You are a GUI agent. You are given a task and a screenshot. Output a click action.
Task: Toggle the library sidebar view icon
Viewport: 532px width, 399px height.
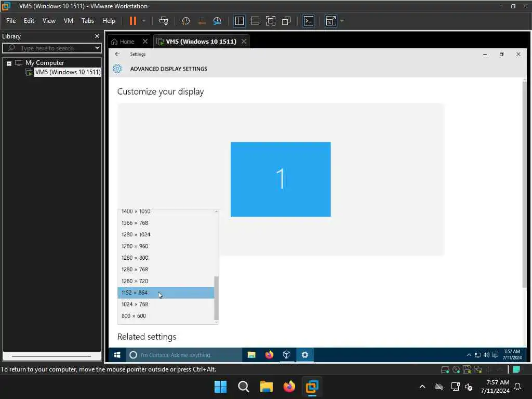pos(239,21)
